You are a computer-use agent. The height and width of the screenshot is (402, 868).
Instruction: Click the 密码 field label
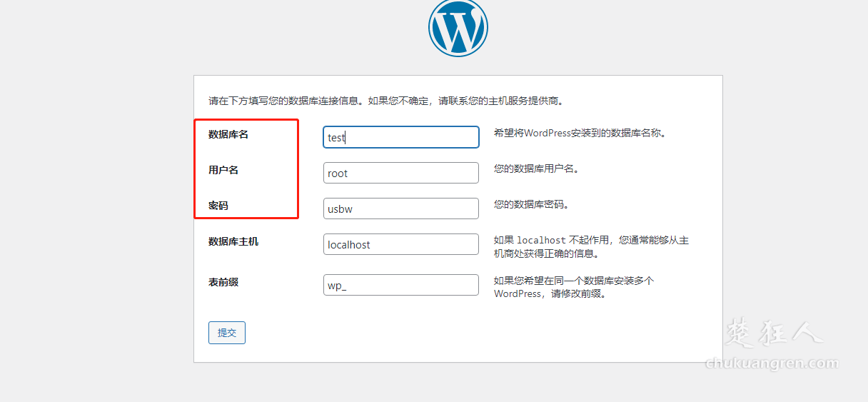click(218, 206)
